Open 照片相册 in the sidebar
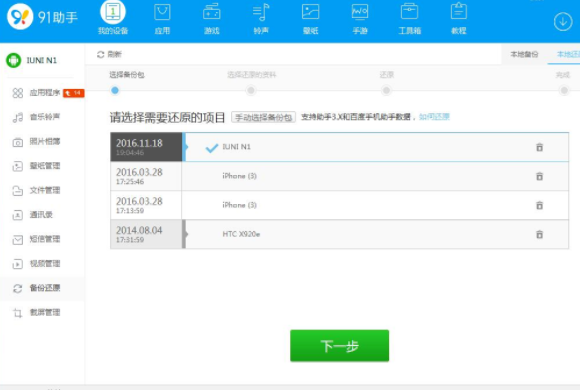 click(36, 141)
